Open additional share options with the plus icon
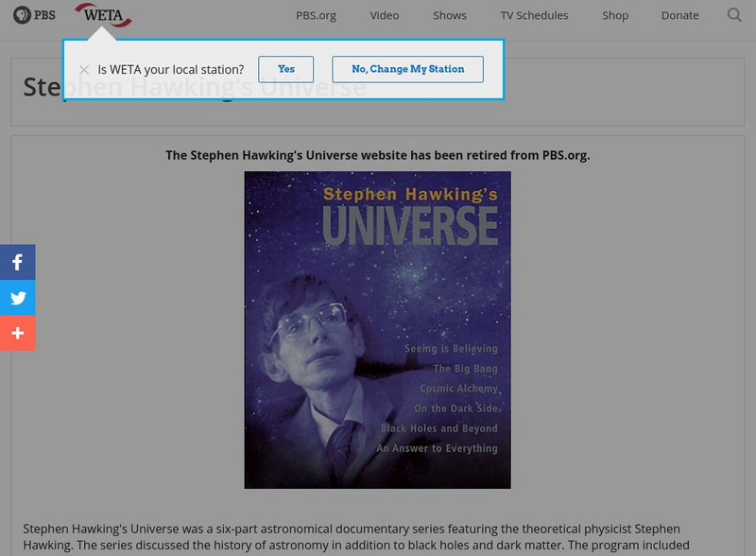This screenshot has height=556, width=756. (17, 334)
